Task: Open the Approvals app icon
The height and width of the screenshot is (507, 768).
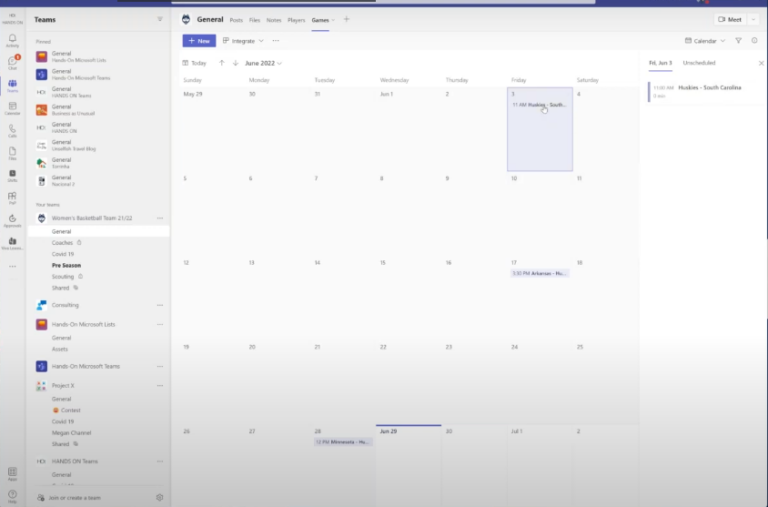Action: tap(12, 221)
